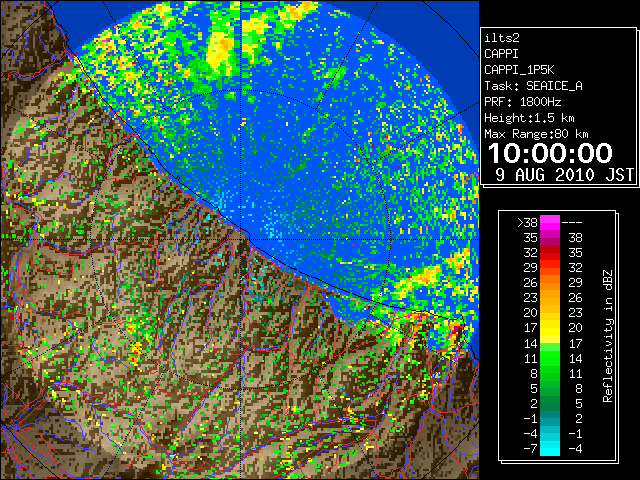Click the magenta '>38' legend swatch

[x=550, y=222]
